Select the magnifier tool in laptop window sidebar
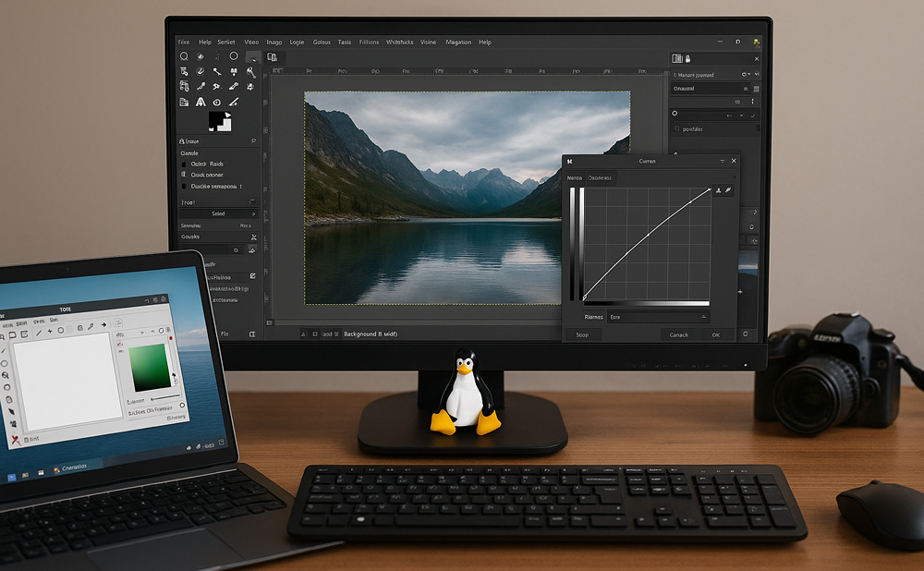This screenshot has height=571, width=924. 6,375
